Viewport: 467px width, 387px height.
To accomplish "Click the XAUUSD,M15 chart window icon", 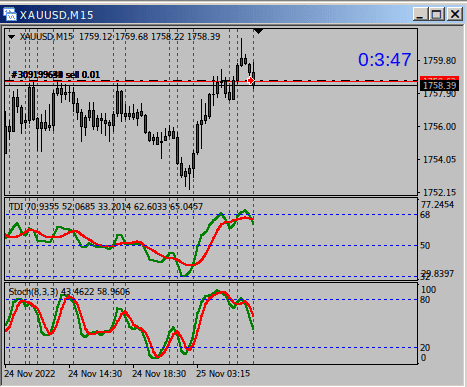I will pyautogui.click(x=10, y=14).
